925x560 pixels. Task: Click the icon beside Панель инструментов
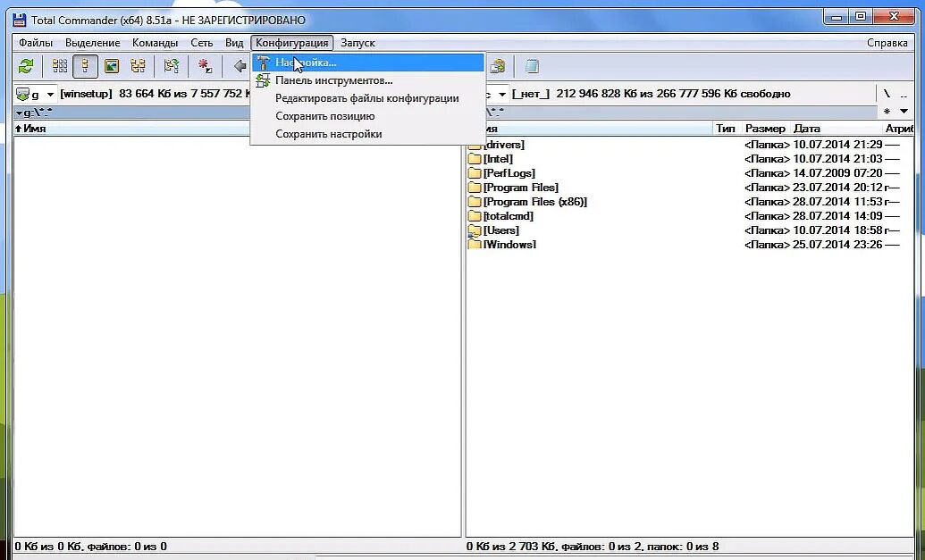coord(263,80)
